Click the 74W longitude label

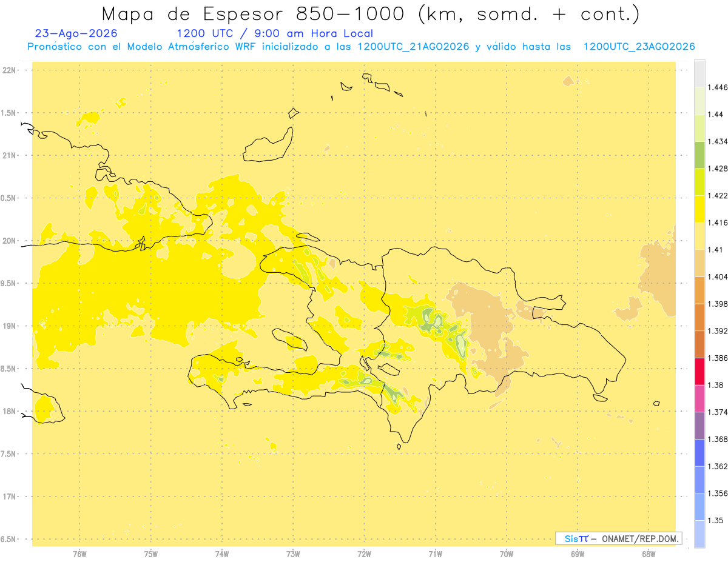tap(222, 554)
